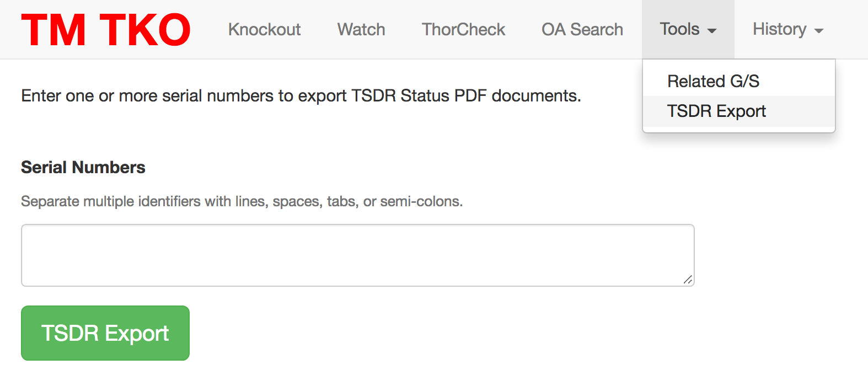The height and width of the screenshot is (386, 868).
Task: Select TSDR Export from Tools menu
Action: click(716, 111)
